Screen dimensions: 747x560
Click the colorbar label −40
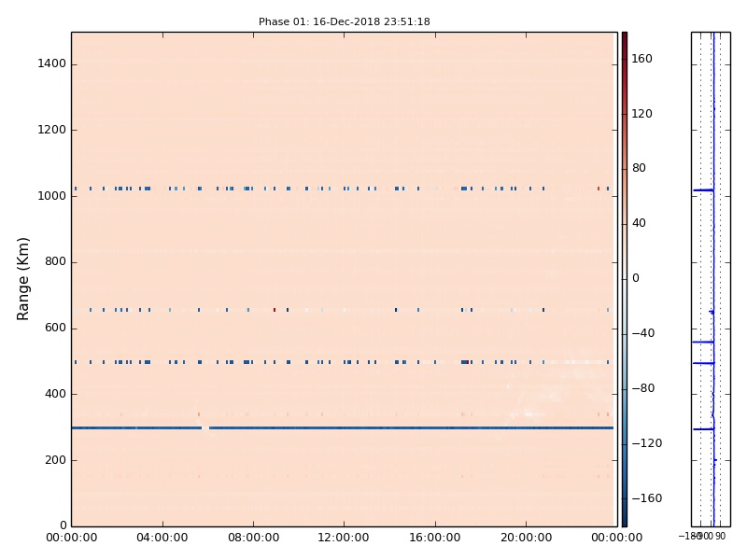point(643,333)
